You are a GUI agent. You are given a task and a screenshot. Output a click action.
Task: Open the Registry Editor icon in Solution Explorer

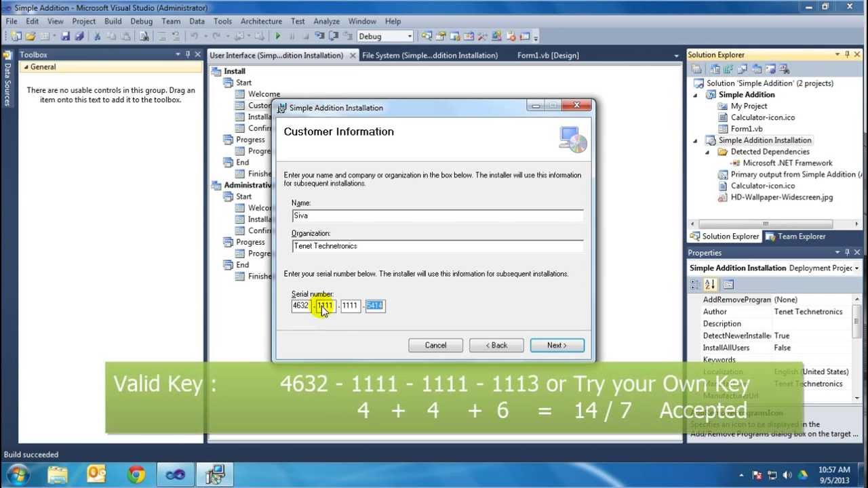pyautogui.click(x=729, y=69)
